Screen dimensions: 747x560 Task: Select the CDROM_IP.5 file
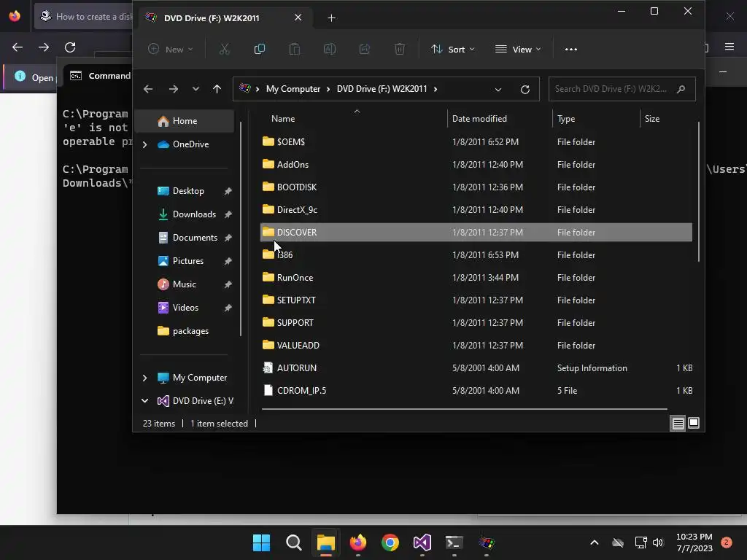pos(476,391)
